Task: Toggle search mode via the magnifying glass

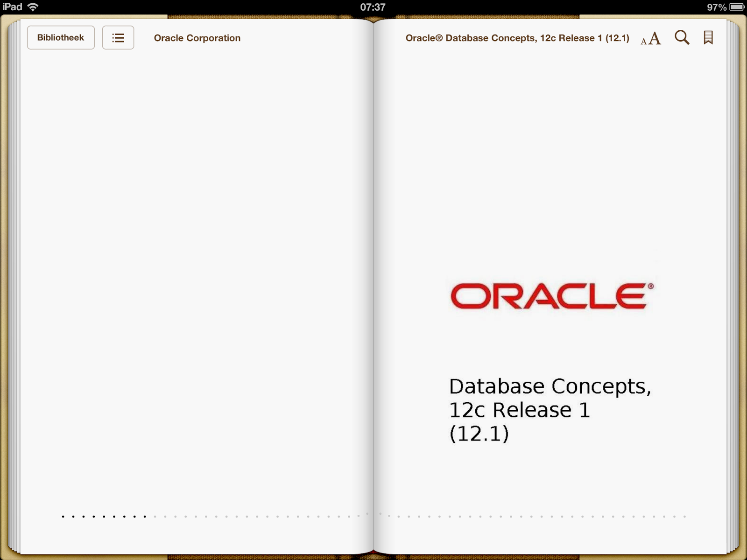Action: [682, 37]
